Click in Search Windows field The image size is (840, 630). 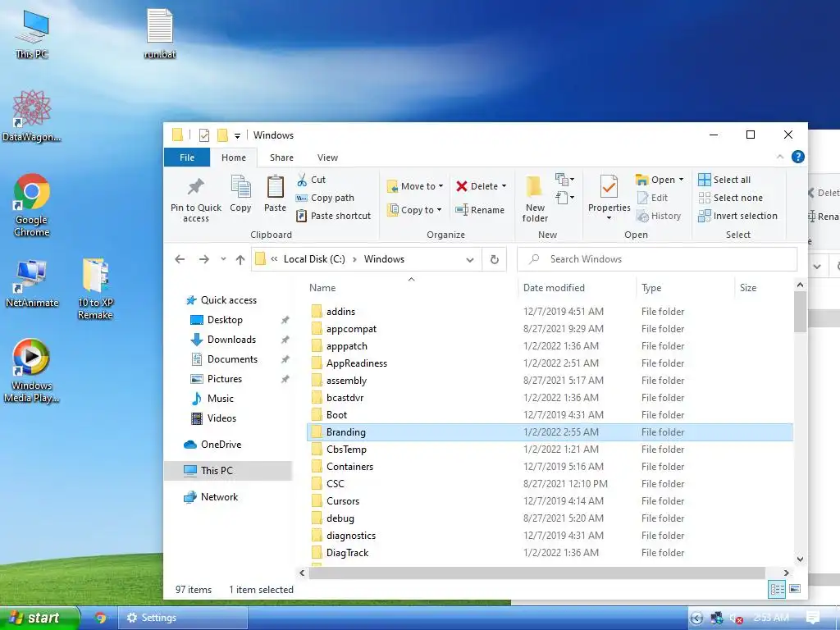pos(657,259)
